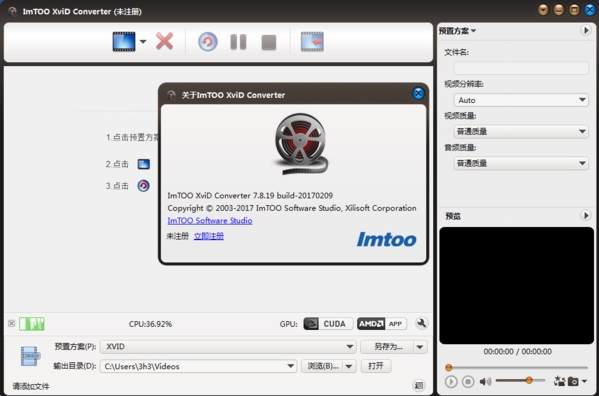This screenshot has width=599, height=396.
Task: Click the 浏览(B) browse button
Action: click(322, 366)
